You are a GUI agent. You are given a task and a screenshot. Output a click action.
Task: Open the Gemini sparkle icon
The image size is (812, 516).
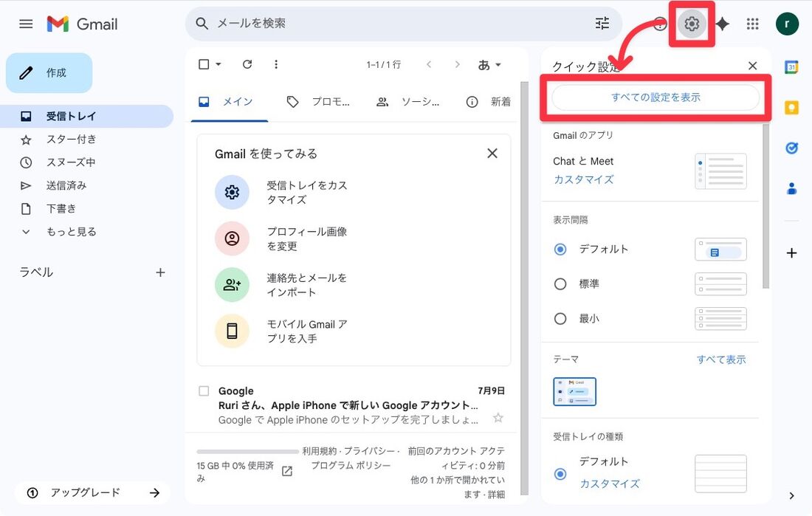(723, 24)
